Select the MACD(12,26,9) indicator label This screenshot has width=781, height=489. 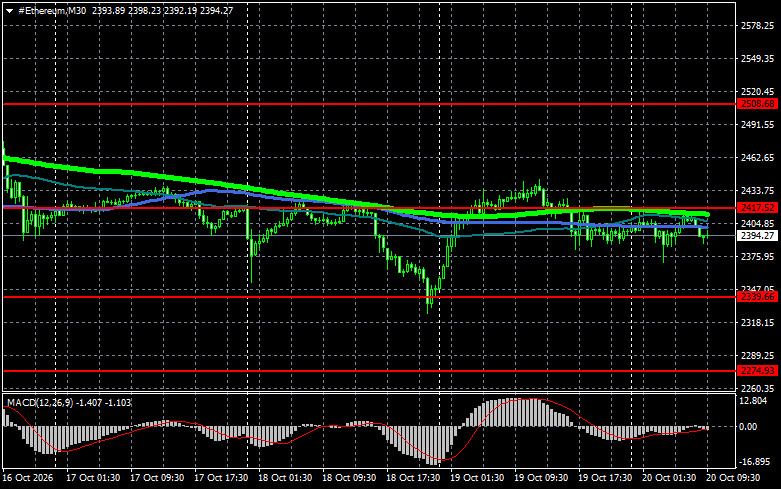tap(40, 402)
